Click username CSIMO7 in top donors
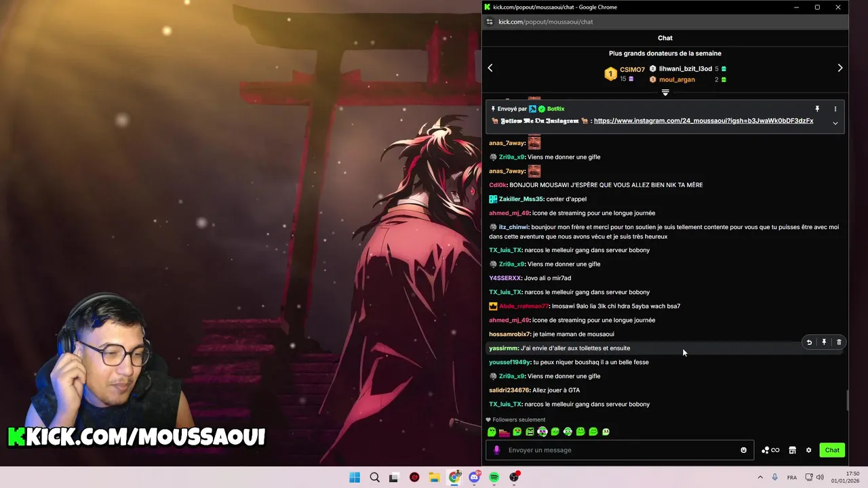 coord(632,70)
